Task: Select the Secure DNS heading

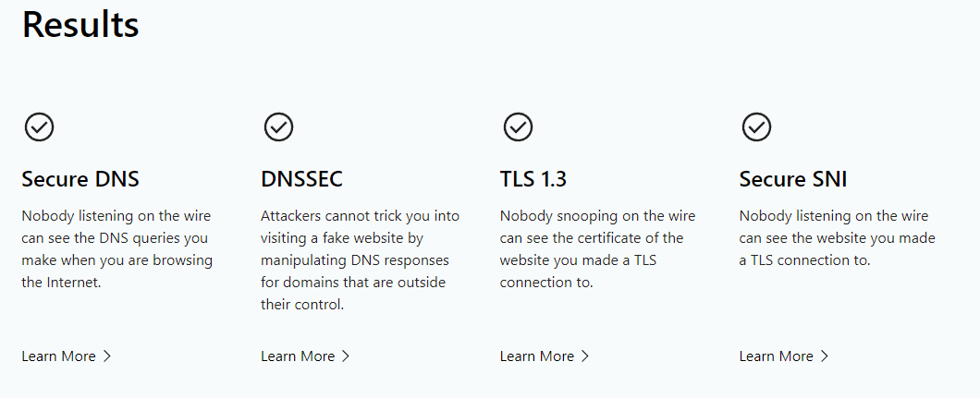Action: click(x=80, y=179)
